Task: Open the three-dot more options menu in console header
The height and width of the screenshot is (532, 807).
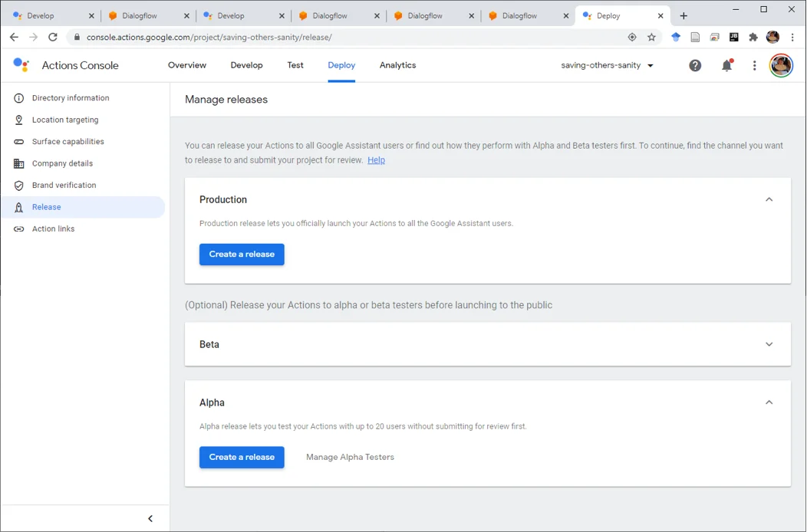Action: tap(754, 65)
